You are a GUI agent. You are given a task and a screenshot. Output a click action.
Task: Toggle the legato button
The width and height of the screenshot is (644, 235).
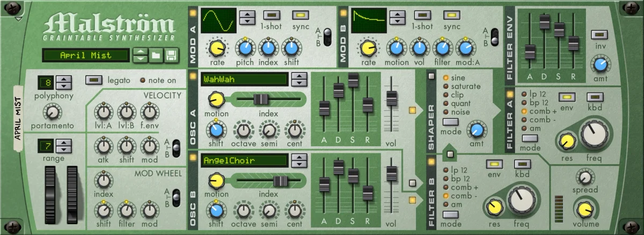[94, 80]
